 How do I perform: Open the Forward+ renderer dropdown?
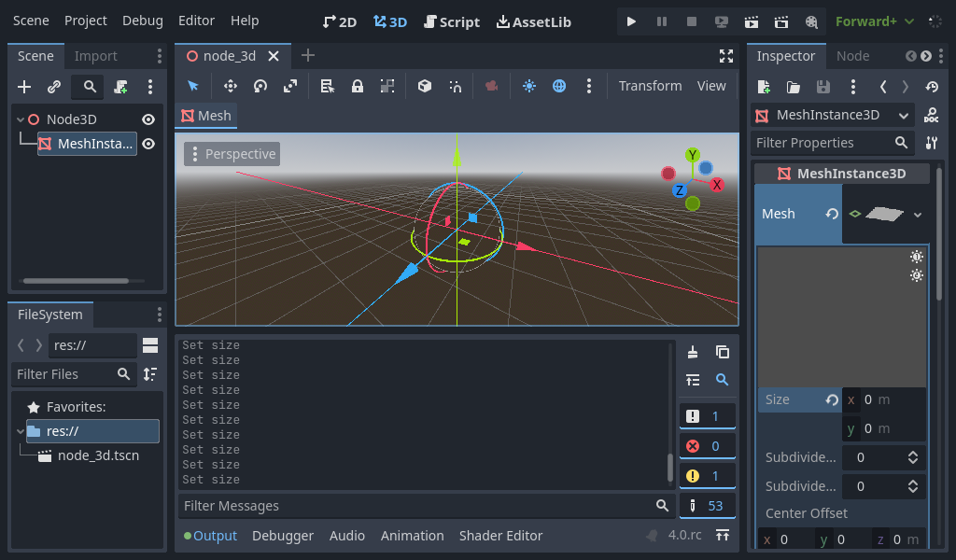[x=875, y=21]
